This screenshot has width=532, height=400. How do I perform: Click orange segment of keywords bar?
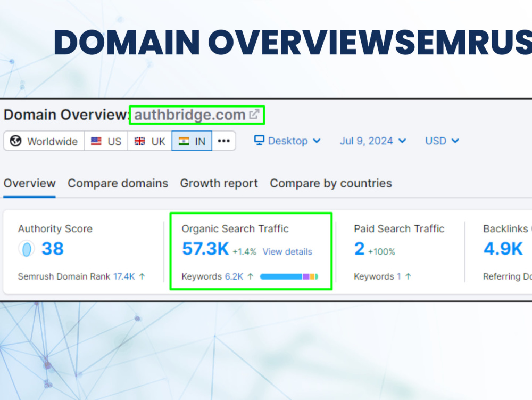point(312,277)
